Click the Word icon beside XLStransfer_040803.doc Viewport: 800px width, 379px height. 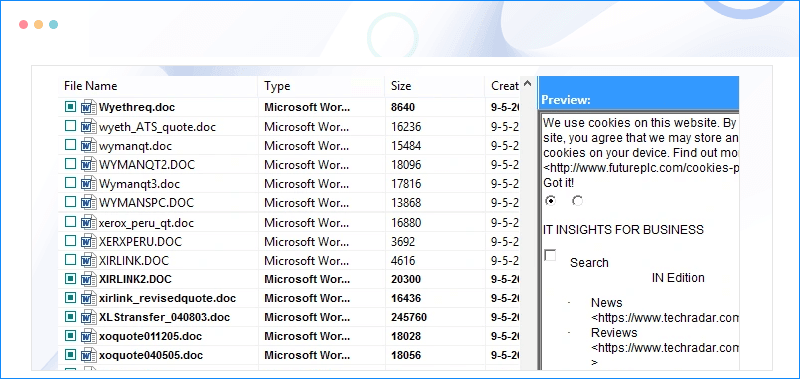click(x=89, y=317)
